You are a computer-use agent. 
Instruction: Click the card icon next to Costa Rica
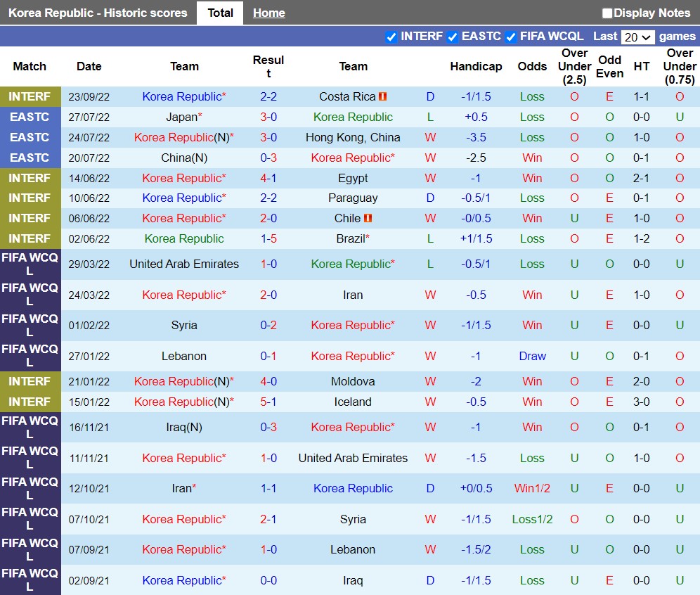tap(383, 97)
